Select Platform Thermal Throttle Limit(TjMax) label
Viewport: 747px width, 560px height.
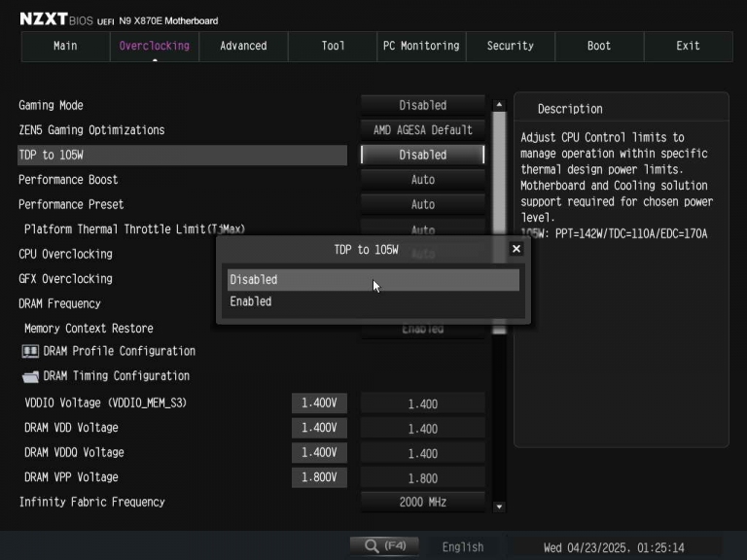pyautogui.click(x=134, y=229)
